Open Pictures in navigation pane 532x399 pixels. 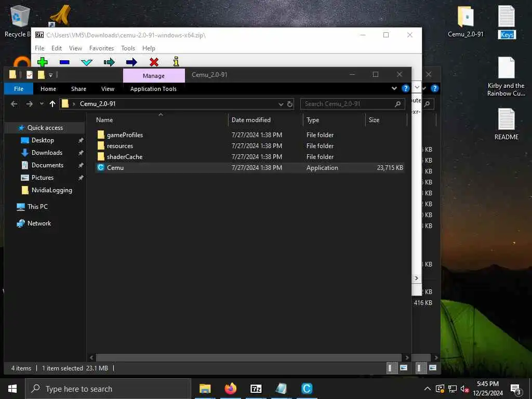tap(43, 178)
